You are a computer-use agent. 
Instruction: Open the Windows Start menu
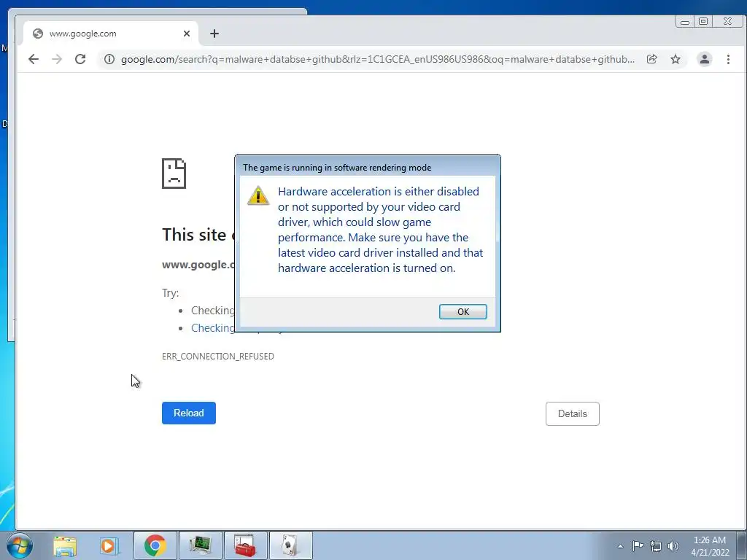(20, 545)
